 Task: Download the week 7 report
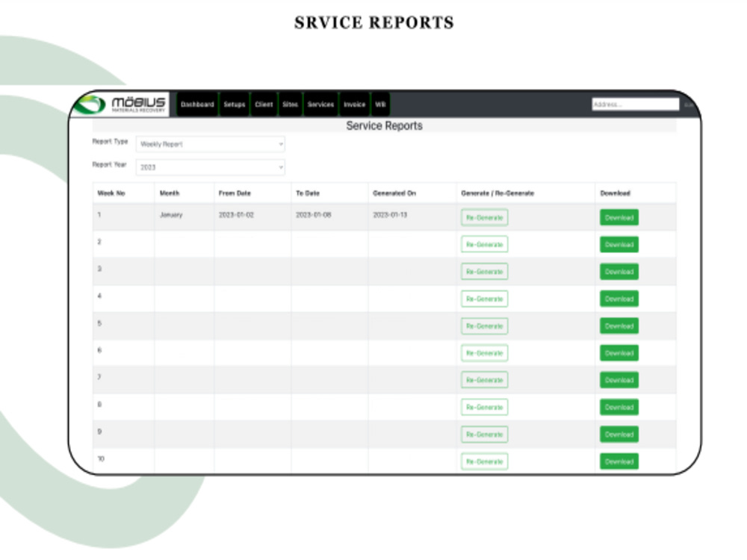tap(619, 380)
